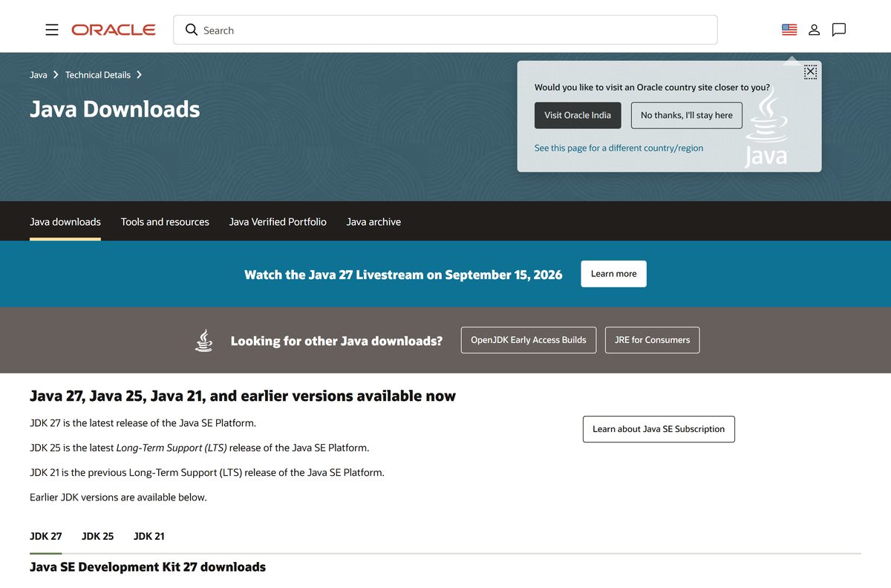The width and height of the screenshot is (891, 588).
Task: Open the Tools and resources tab
Action: [x=165, y=222]
